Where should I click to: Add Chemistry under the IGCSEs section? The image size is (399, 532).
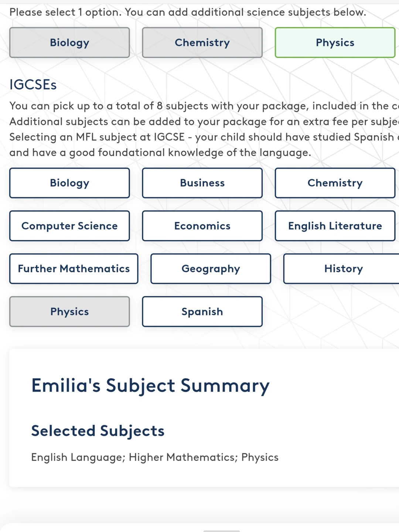pos(335,183)
